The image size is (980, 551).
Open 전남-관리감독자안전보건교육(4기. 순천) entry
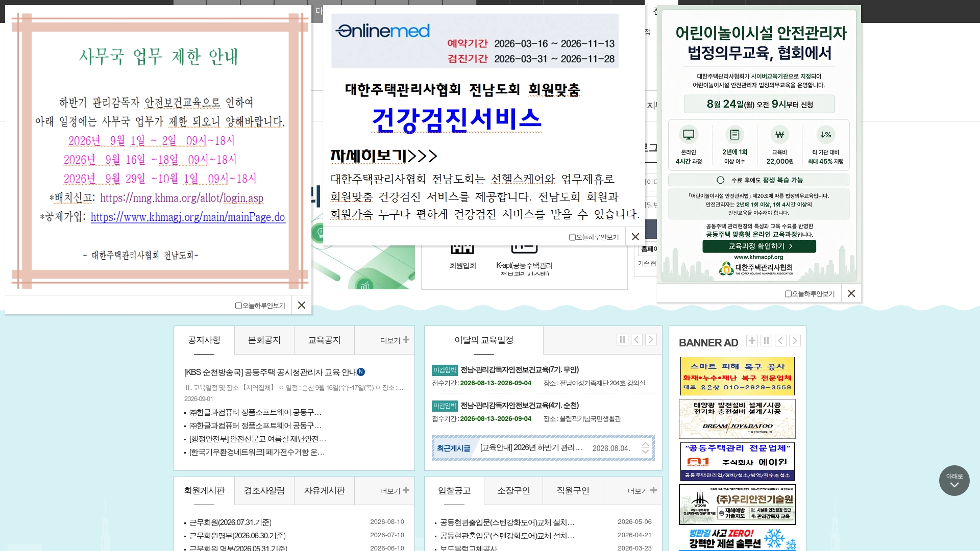[520, 406]
